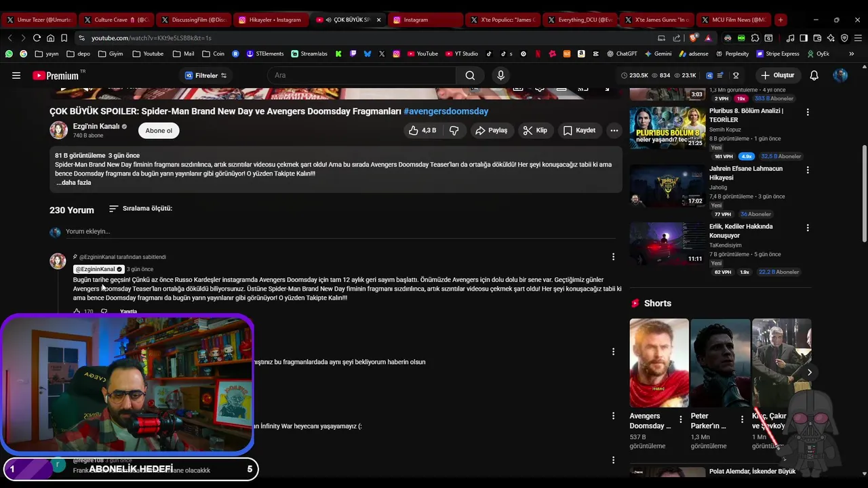Switch to the Umur Tezer X tab
The width and height of the screenshot is (868, 488).
(39, 20)
